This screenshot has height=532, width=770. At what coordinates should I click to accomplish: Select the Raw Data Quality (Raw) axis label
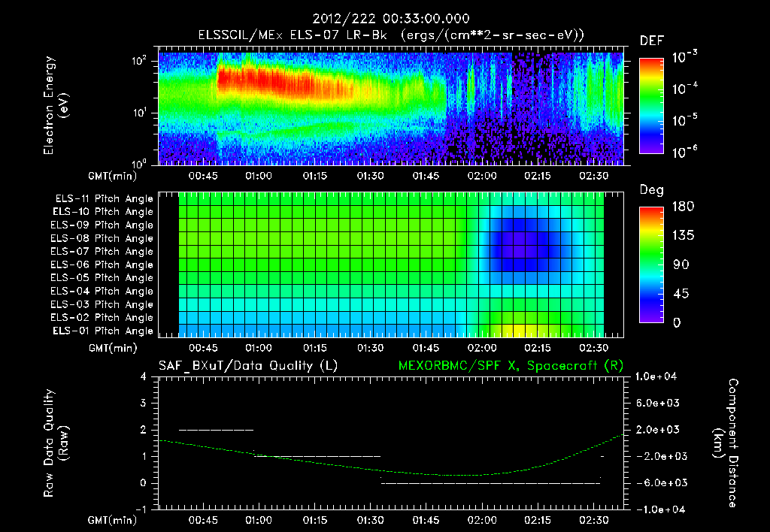point(56,443)
